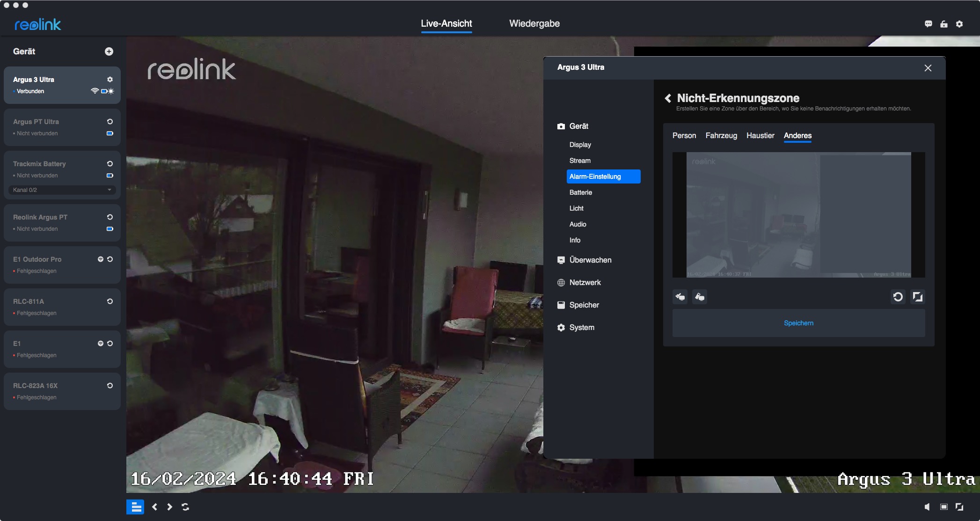Expand the Netzwerk settings section
The image size is (980, 521).
[585, 283]
